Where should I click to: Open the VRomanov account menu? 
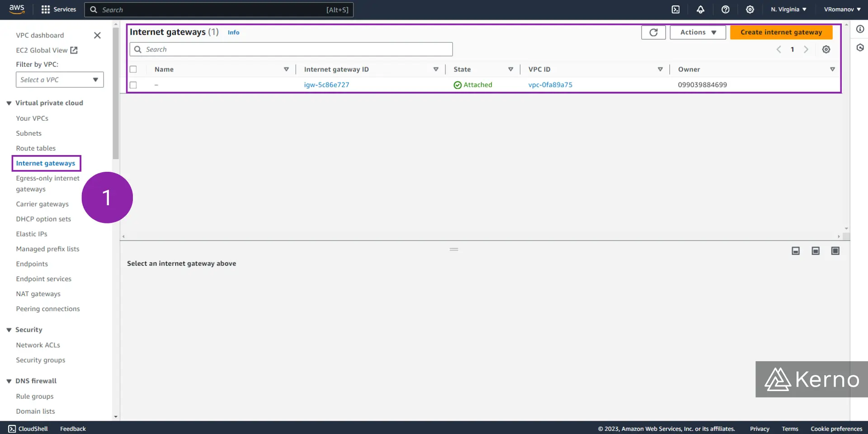click(841, 9)
